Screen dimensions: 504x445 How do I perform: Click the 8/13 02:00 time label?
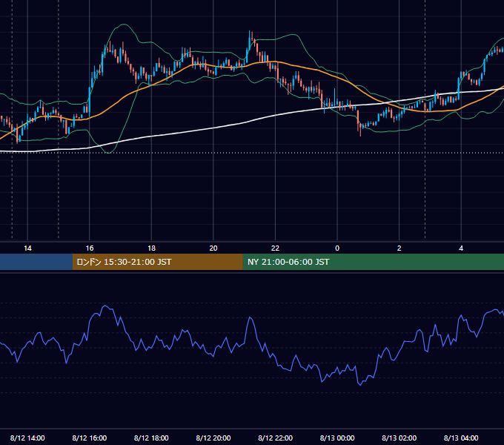click(399, 438)
